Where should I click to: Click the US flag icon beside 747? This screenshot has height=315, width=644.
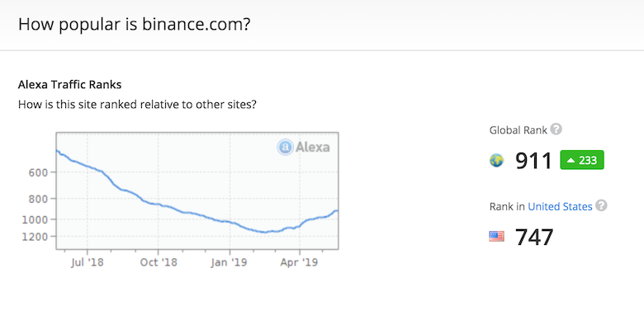click(x=496, y=236)
